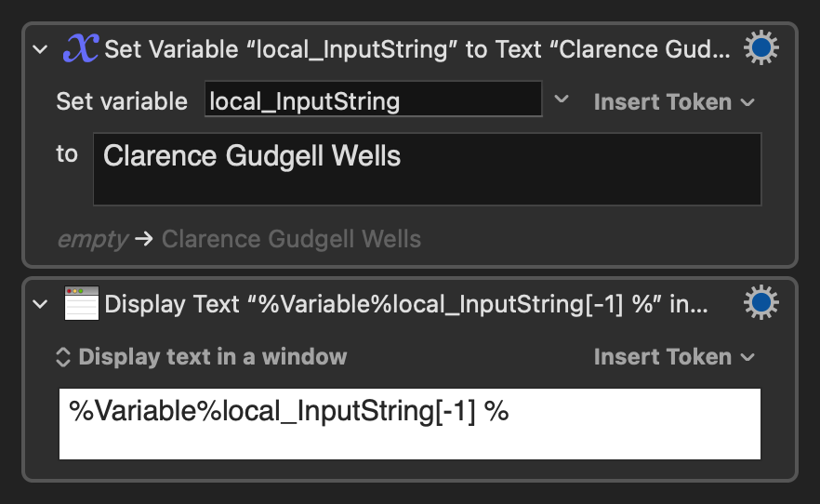Select the Set Variable action title
The width and height of the screenshot is (820, 504).
[x=417, y=49]
